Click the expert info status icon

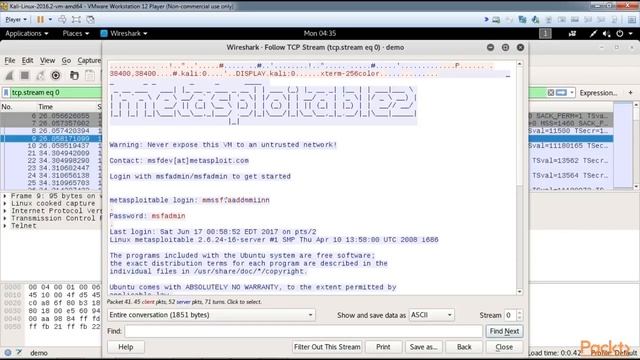8,353
